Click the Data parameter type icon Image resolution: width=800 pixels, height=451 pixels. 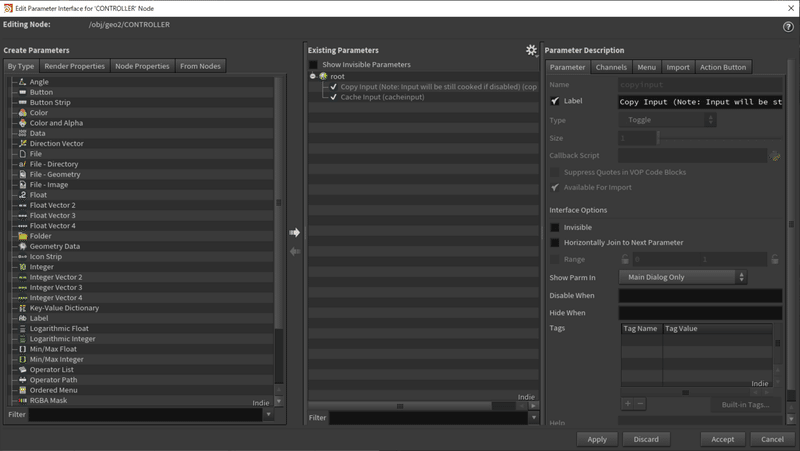[x=22, y=133]
